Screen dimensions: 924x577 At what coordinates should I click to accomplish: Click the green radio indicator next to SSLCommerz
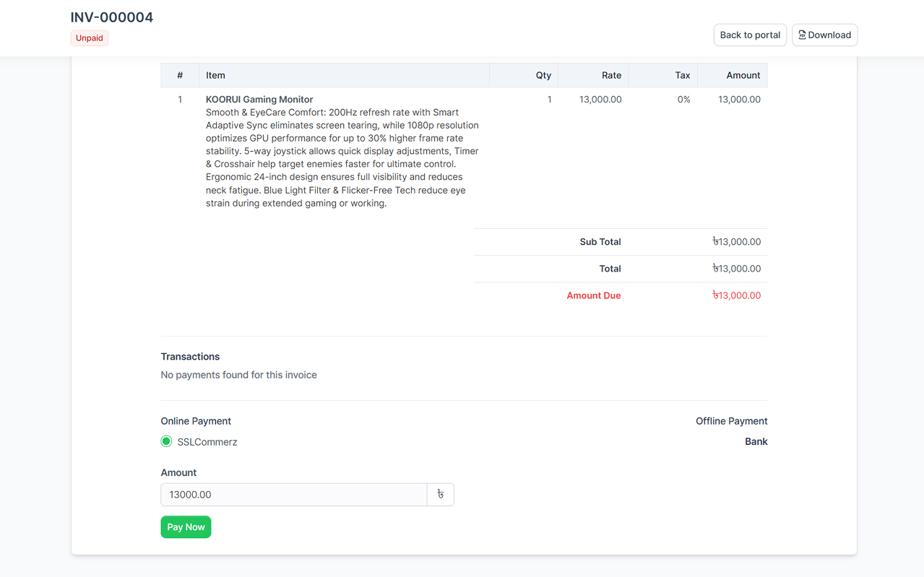coord(165,441)
